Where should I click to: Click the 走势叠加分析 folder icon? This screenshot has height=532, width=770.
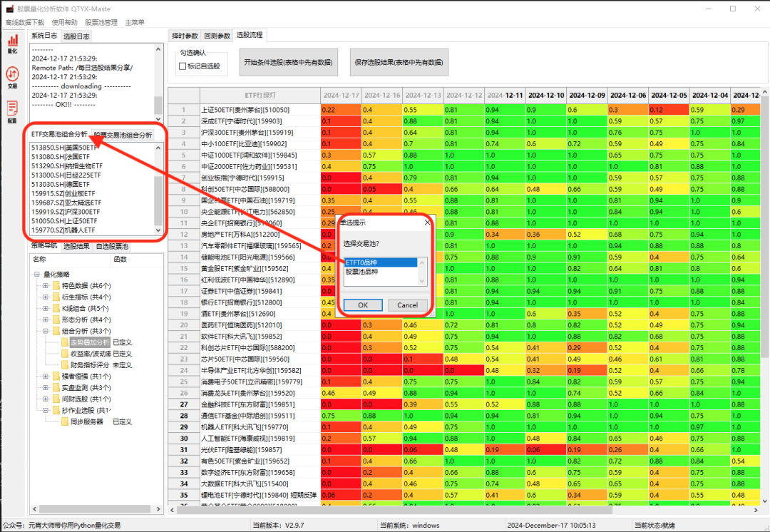click(65, 342)
